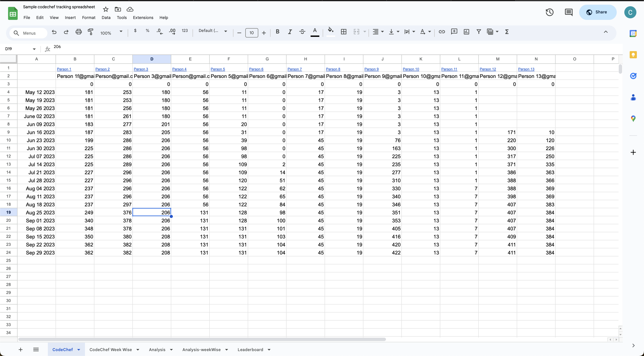
Task: Open filter views table dropdown
Action: coord(492,32)
